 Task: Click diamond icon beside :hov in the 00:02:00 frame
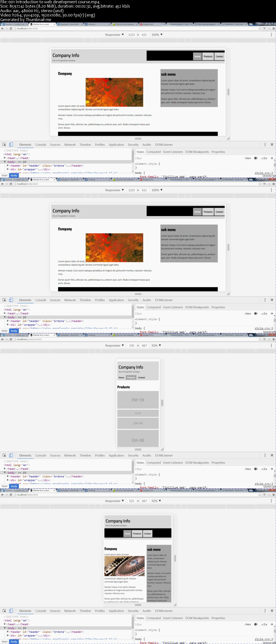(256, 624)
